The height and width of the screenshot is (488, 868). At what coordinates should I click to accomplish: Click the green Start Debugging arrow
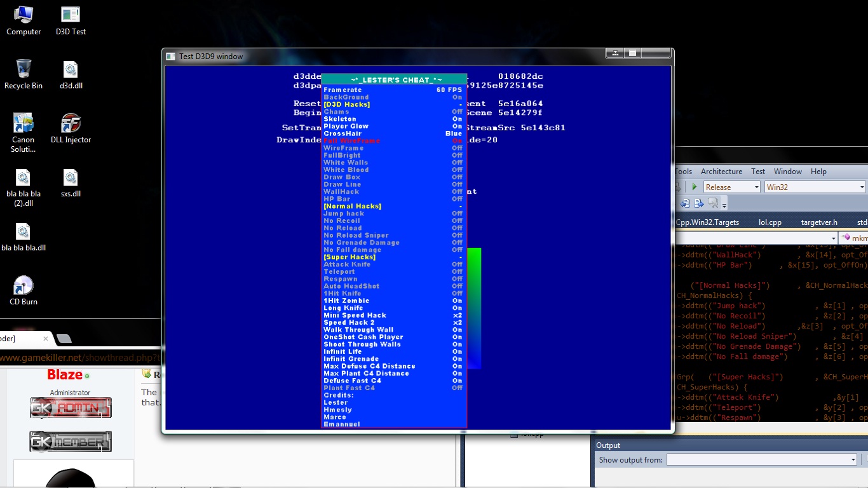[x=694, y=187]
